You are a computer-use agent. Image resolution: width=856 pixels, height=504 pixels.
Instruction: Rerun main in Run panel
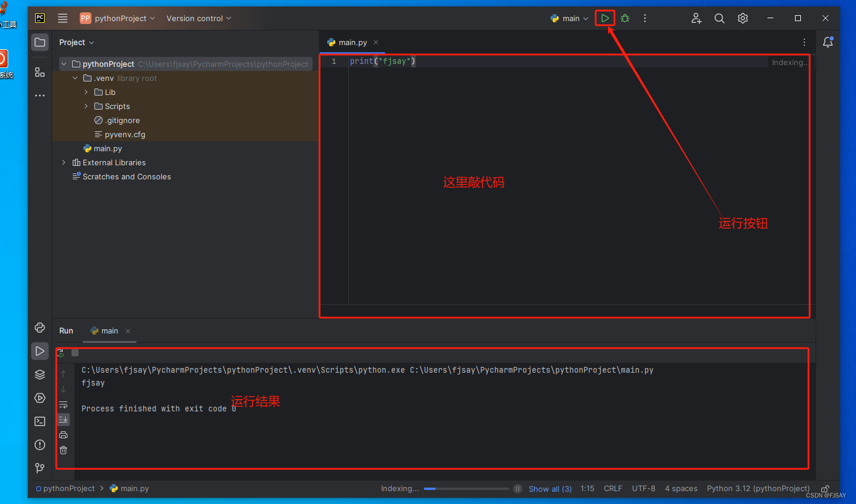point(61,353)
